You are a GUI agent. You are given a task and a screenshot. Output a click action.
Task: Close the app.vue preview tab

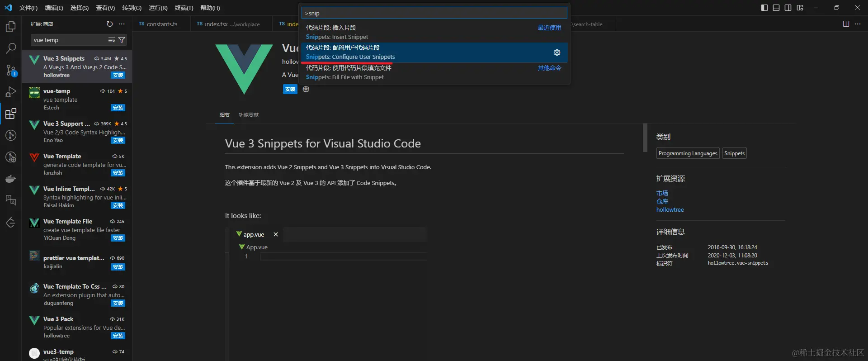pyautogui.click(x=276, y=234)
